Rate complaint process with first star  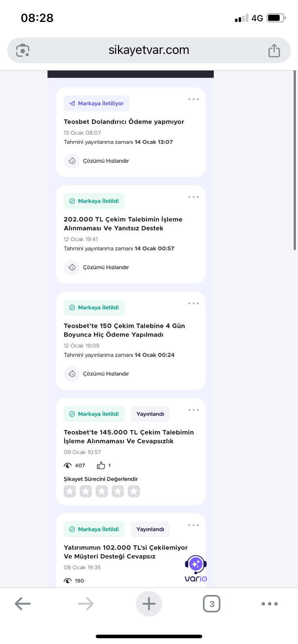[x=70, y=491]
